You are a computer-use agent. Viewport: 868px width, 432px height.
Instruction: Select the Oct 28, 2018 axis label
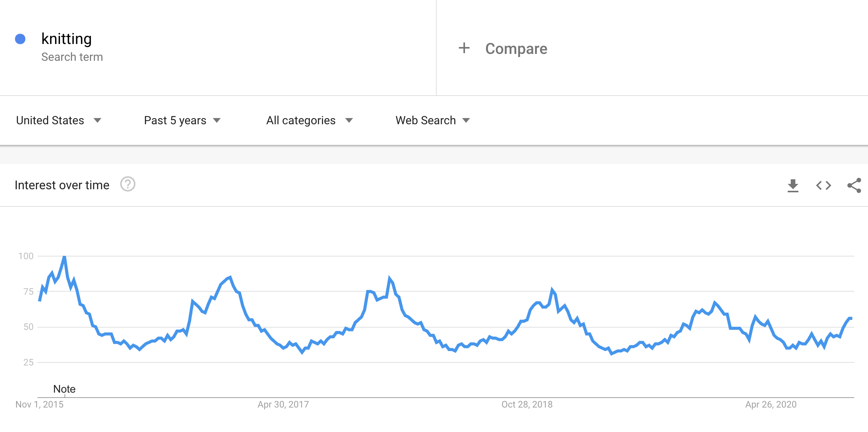[527, 404]
